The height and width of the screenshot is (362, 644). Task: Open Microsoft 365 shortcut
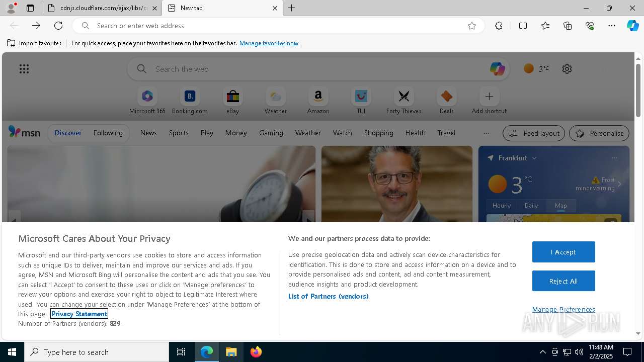pyautogui.click(x=147, y=101)
